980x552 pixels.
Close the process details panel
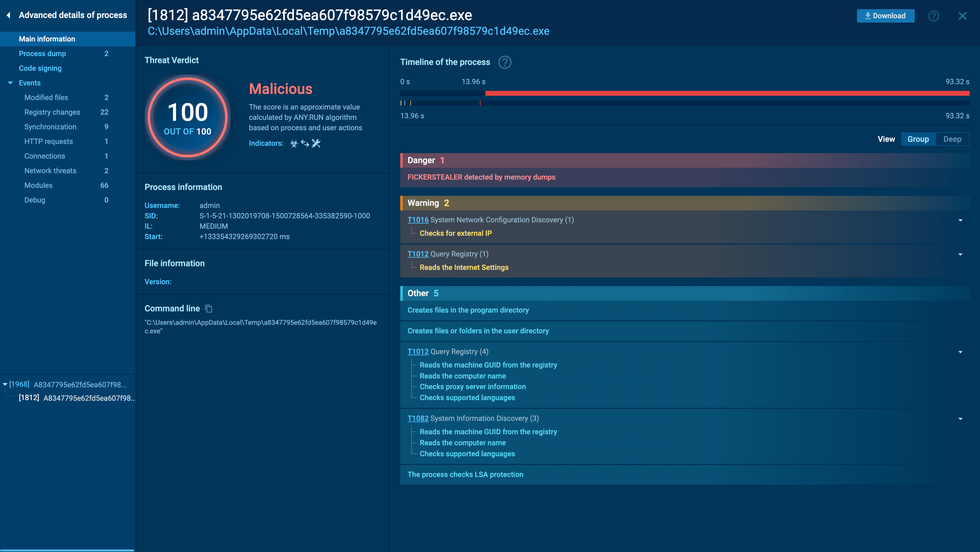962,16
